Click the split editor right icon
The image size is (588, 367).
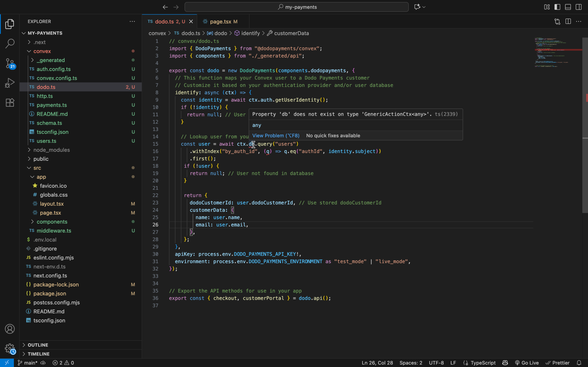coord(568,21)
